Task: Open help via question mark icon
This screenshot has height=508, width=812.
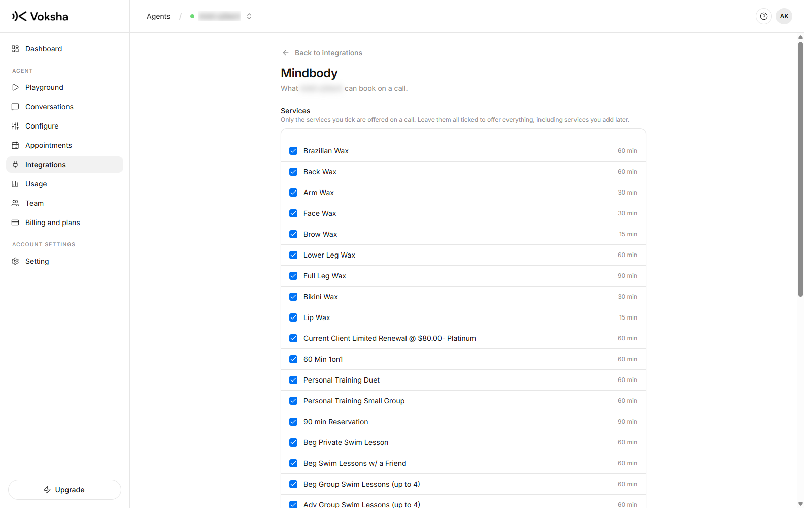Action: [764, 16]
